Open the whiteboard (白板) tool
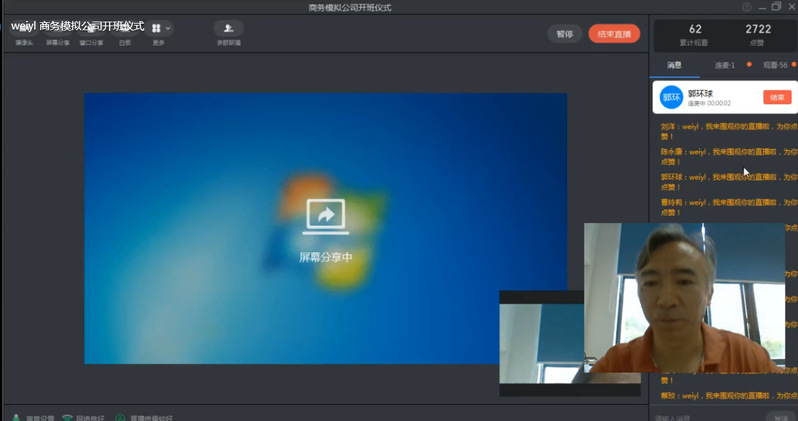The height and width of the screenshot is (421, 798). pos(124,31)
